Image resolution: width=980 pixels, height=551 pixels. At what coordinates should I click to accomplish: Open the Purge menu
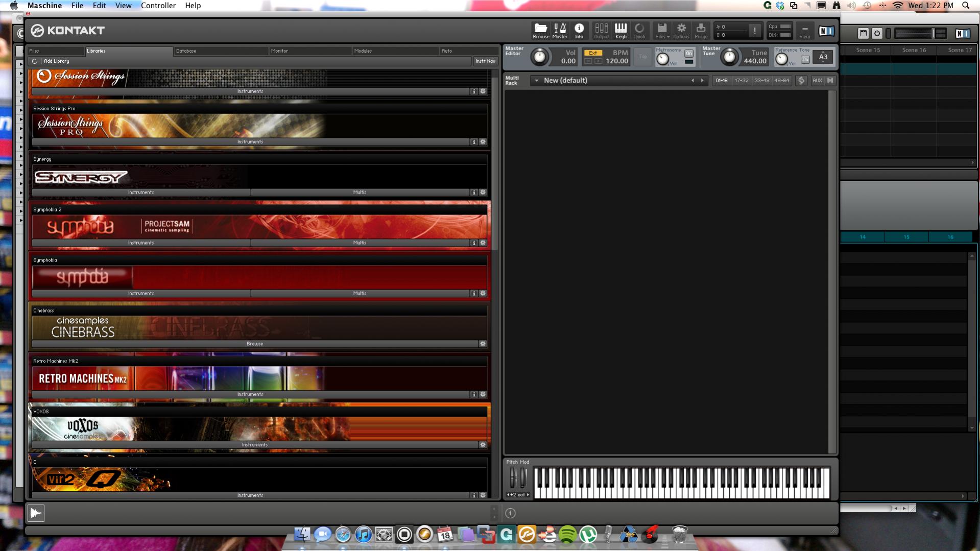pos(701,31)
